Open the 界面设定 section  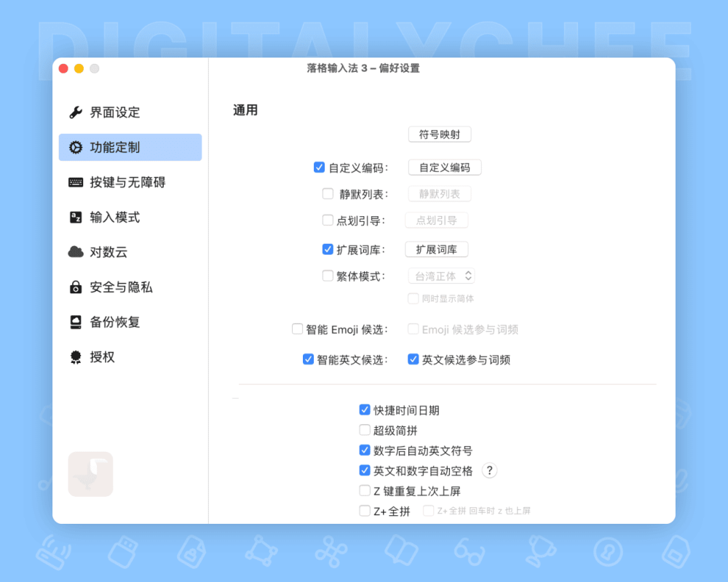pos(130,112)
